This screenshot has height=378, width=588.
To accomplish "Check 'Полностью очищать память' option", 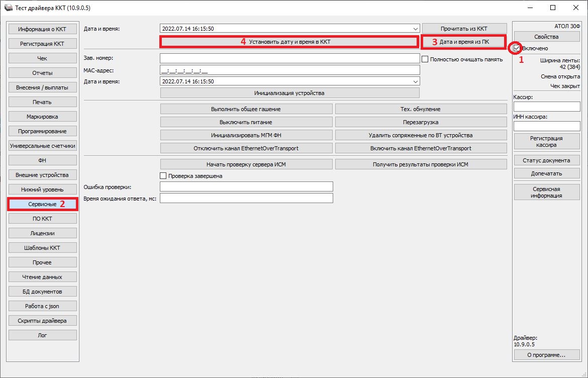I will point(425,59).
